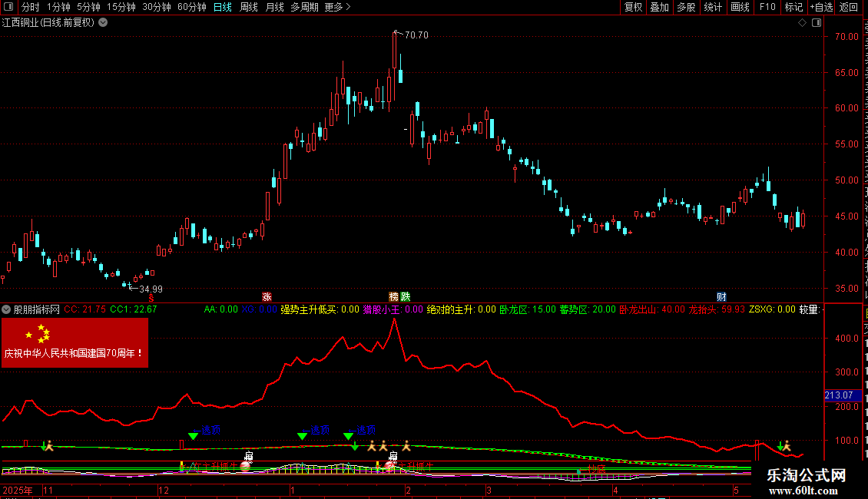Viewport: 868px width, 499px height.
Task: Open dropdown beside 股朋指标网 indicator name
Action: [x=6, y=309]
